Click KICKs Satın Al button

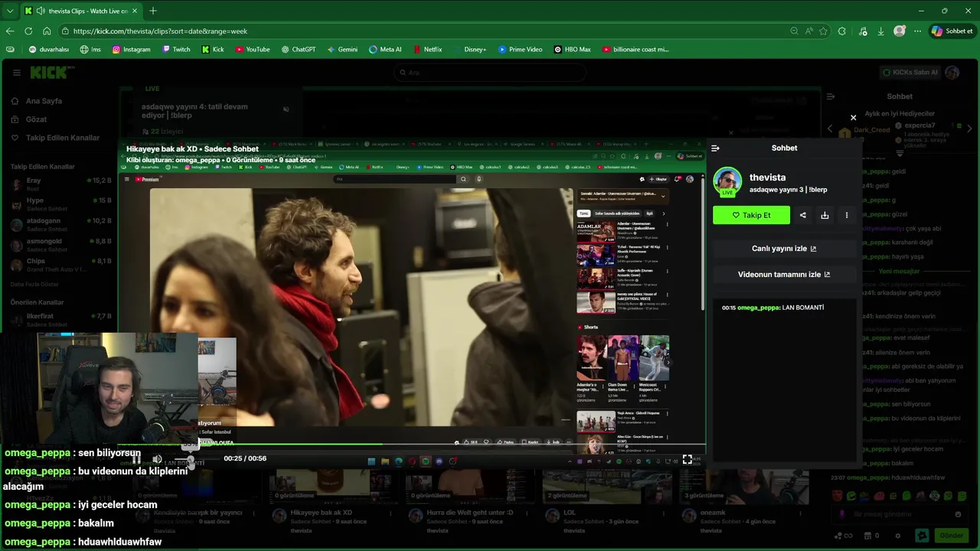pyautogui.click(x=910, y=73)
